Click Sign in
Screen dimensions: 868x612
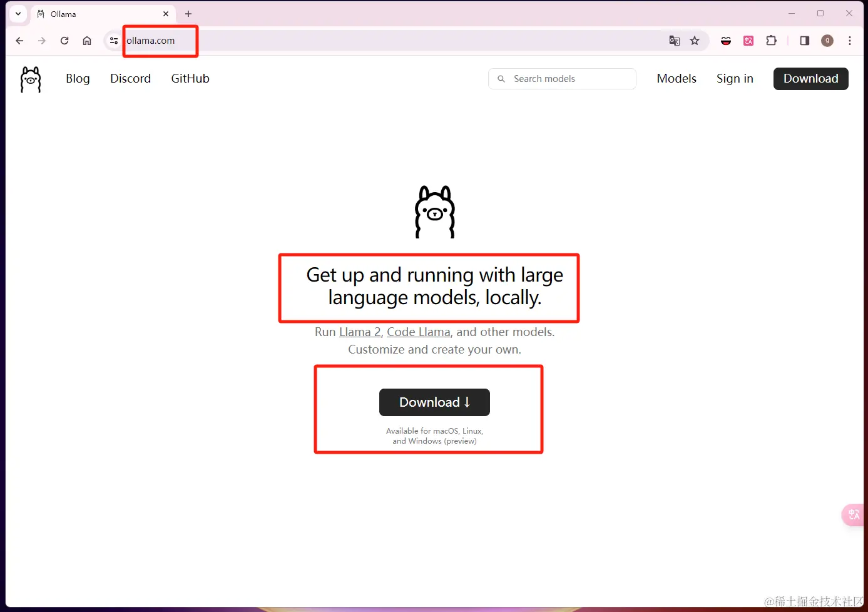coord(735,79)
